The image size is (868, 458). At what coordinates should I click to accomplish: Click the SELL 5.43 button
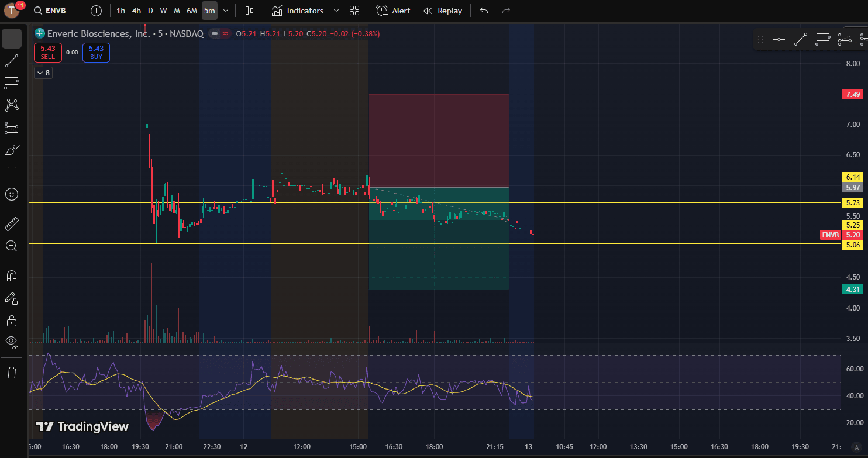coord(48,53)
